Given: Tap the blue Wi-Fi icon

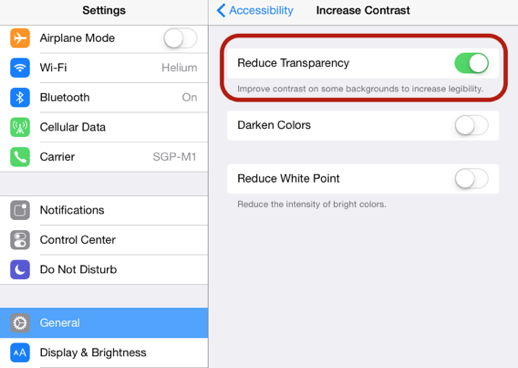Looking at the screenshot, I should coord(20,68).
